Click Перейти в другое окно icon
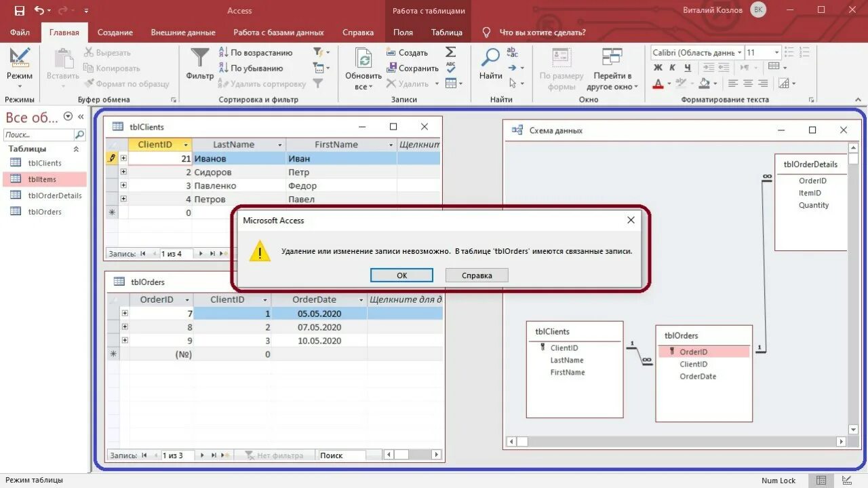The width and height of the screenshot is (868, 488). [612, 56]
